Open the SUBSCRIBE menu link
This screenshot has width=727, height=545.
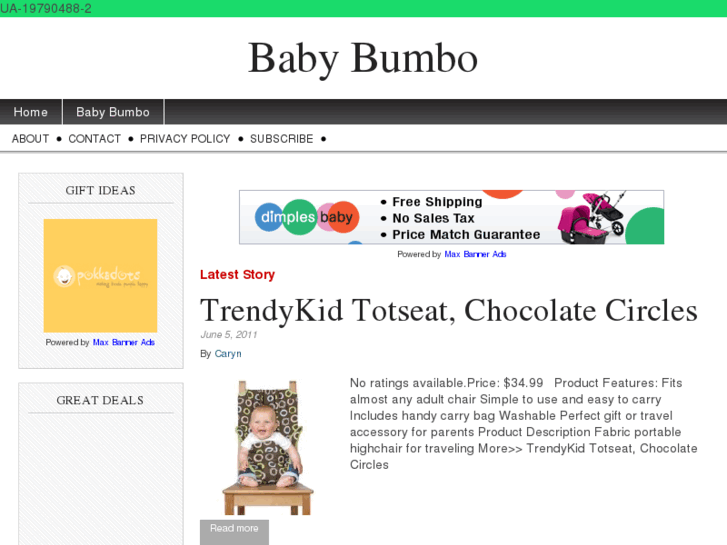tap(281, 139)
